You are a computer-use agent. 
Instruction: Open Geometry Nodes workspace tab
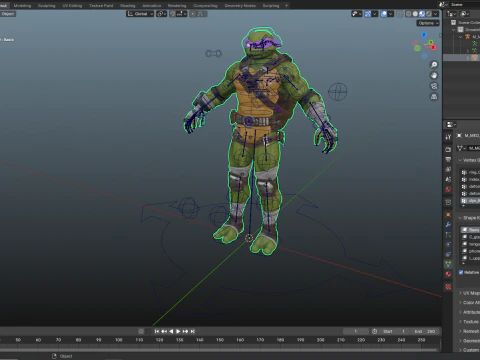coord(240,5)
